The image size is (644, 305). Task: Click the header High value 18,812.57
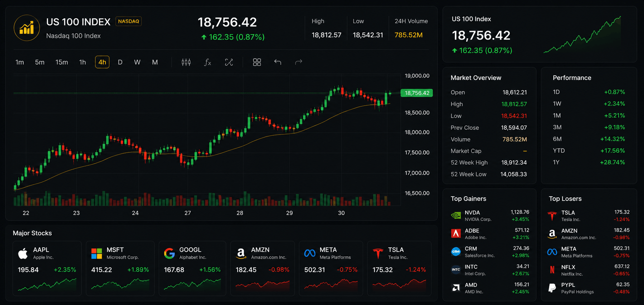[x=327, y=35]
